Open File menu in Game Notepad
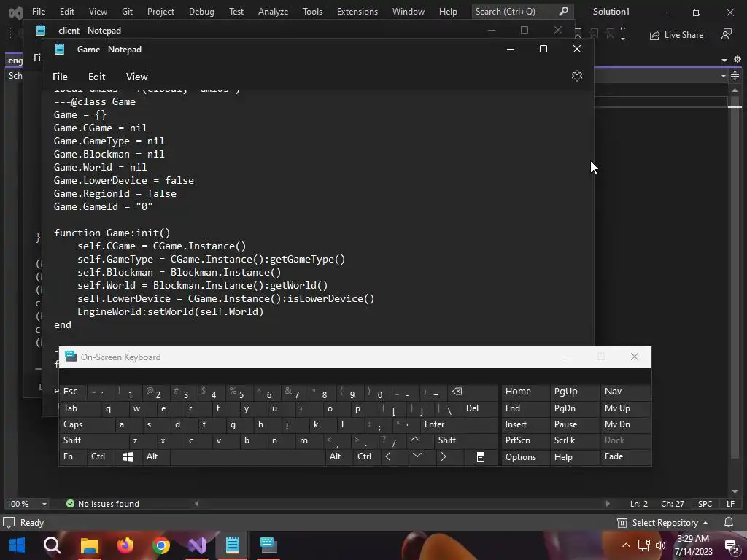747x560 pixels. (x=60, y=77)
